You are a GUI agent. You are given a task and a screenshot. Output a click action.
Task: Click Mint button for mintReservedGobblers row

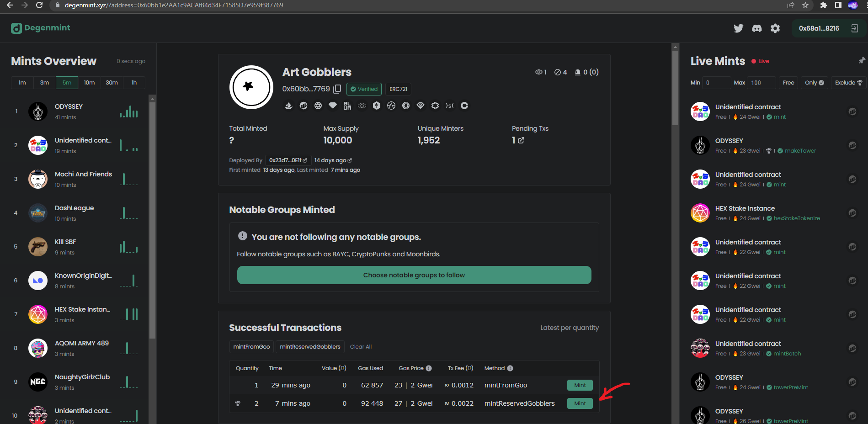[x=580, y=403]
